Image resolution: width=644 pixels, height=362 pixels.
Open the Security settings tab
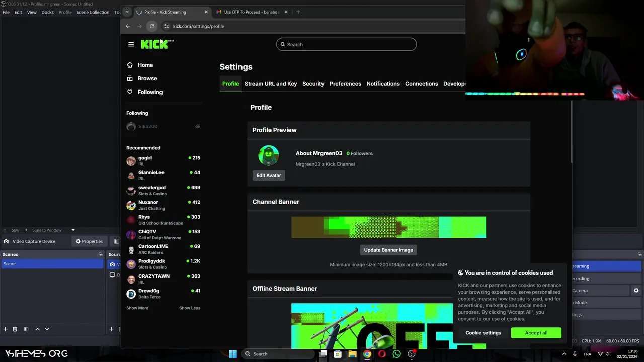point(313,84)
